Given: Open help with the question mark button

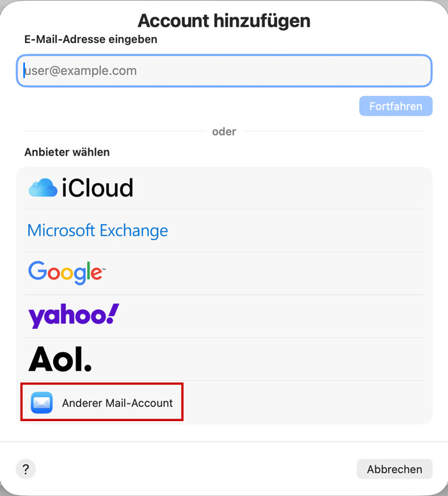Looking at the screenshot, I should 26,469.
